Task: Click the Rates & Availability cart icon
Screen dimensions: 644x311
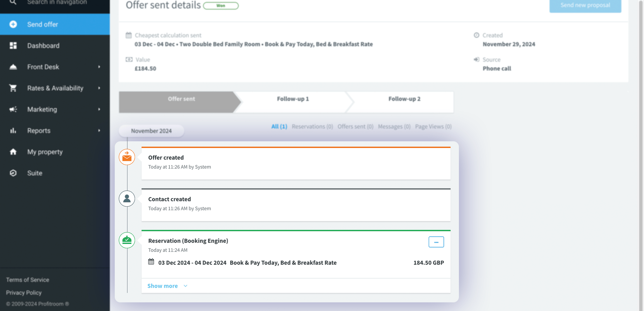Action: (x=13, y=88)
